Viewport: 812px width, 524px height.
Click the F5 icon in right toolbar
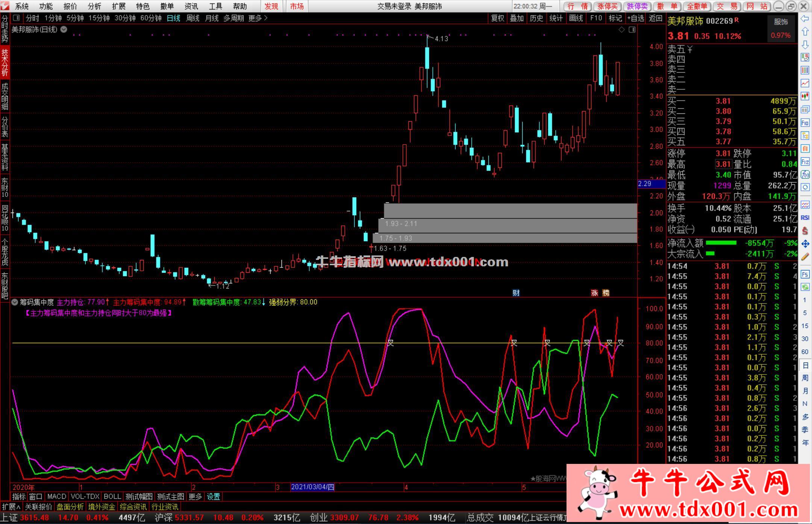coord(805,275)
